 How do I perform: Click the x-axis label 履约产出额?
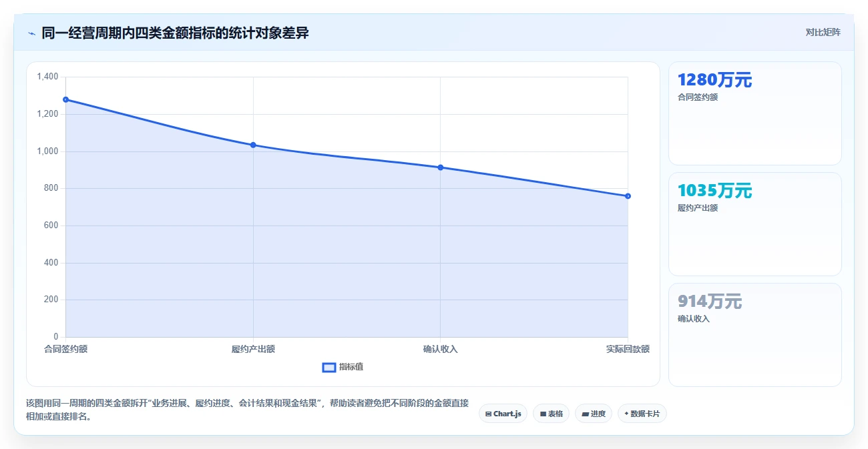click(253, 349)
